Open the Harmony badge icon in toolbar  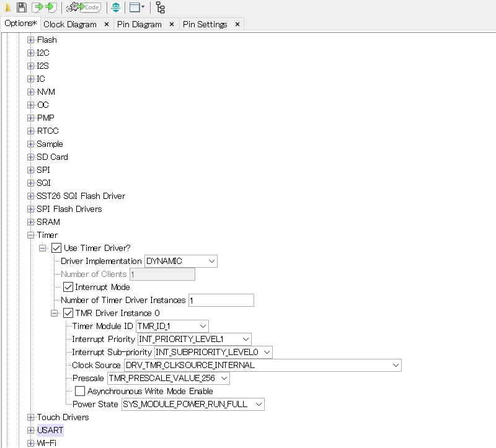[x=116, y=7]
